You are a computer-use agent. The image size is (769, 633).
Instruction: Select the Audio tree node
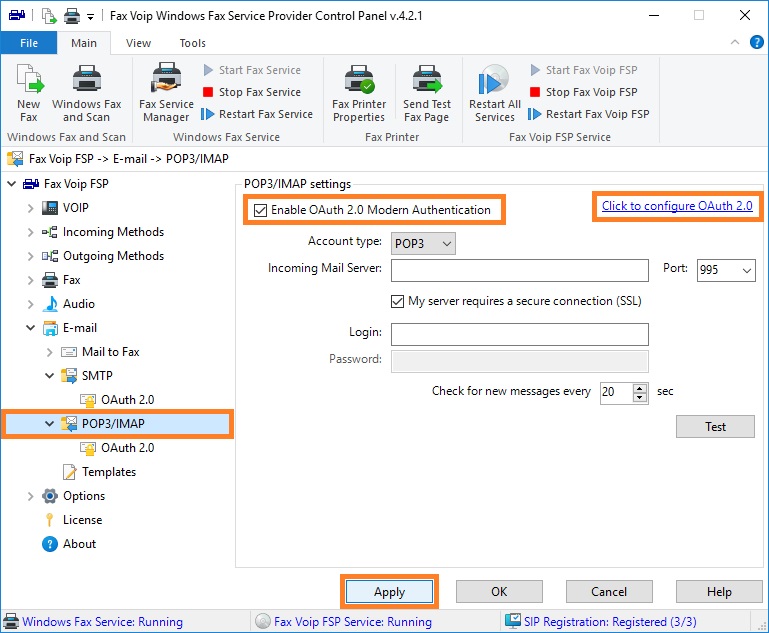click(78, 304)
